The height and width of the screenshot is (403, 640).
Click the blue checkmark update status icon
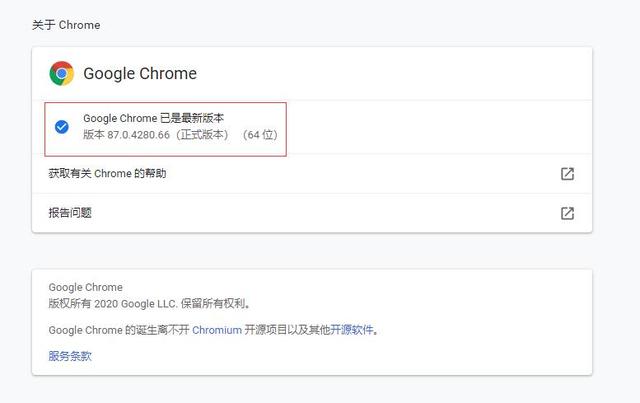coord(62,127)
